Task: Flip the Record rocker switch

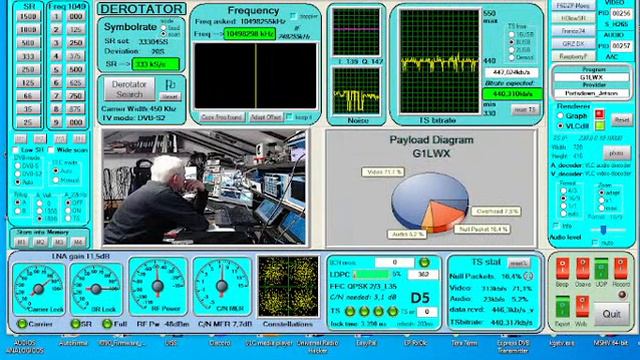Action: 620,268
